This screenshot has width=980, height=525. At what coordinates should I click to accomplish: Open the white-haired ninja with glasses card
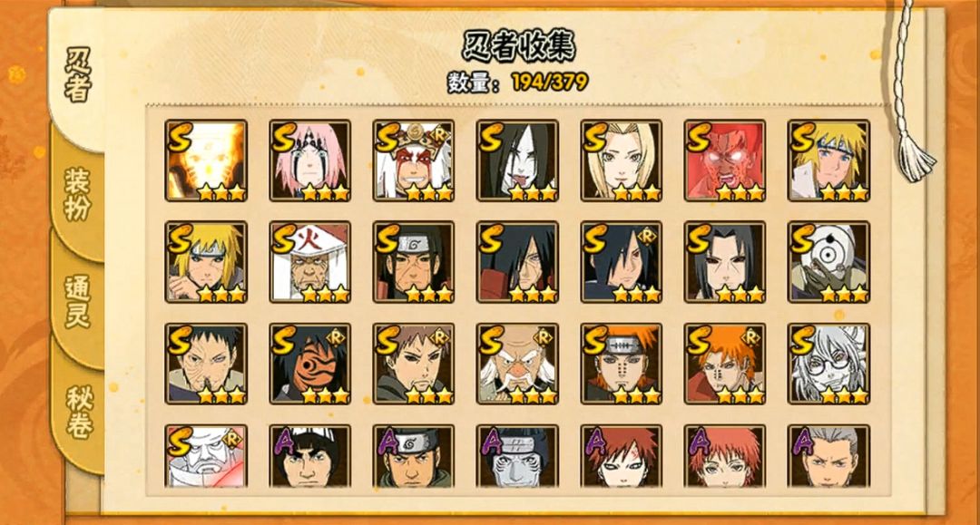click(828, 364)
